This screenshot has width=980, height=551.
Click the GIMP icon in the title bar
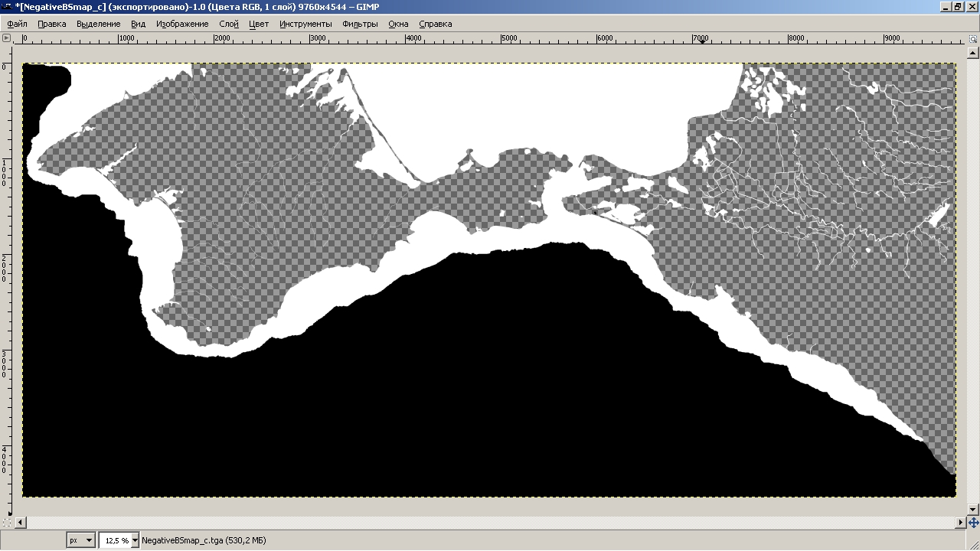(x=8, y=7)
